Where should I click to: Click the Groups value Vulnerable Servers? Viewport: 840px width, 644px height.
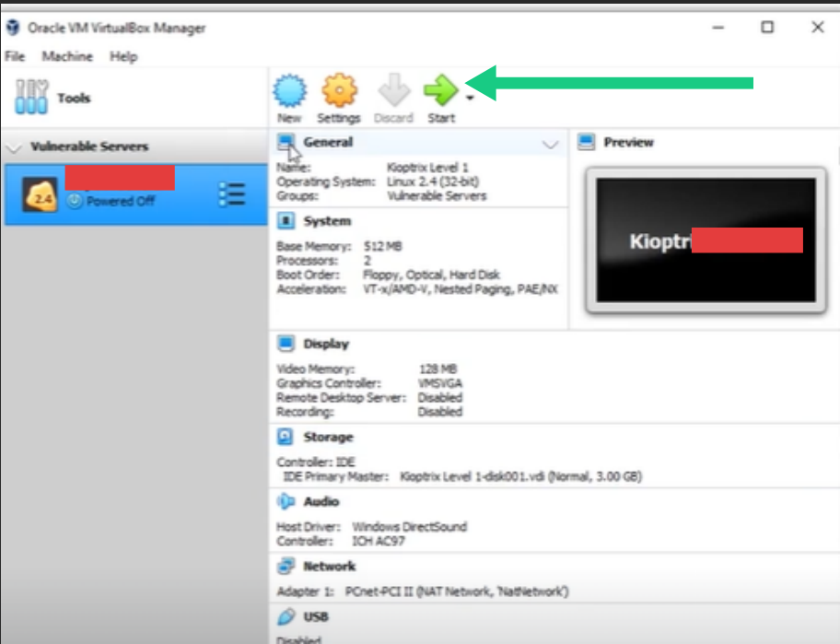[437, 195]
